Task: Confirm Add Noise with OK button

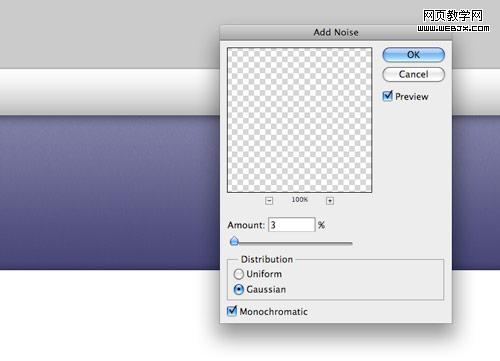Action: coord(413,55)
